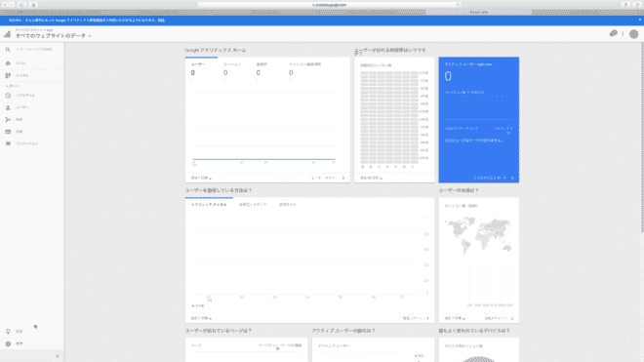Screen dimensions: 644x362
Task: Click the アクティブ ユーザー heading in the bottom card
Action: point(334,346)
